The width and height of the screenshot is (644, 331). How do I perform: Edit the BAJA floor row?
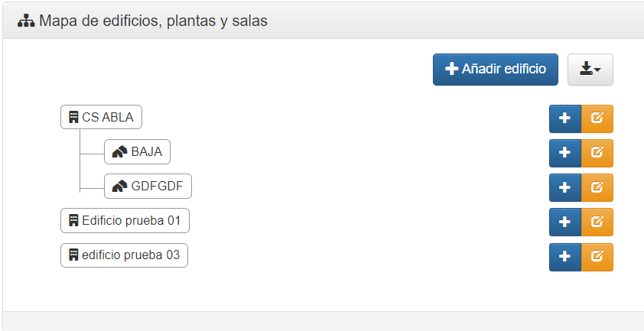(x=597, y=153)
